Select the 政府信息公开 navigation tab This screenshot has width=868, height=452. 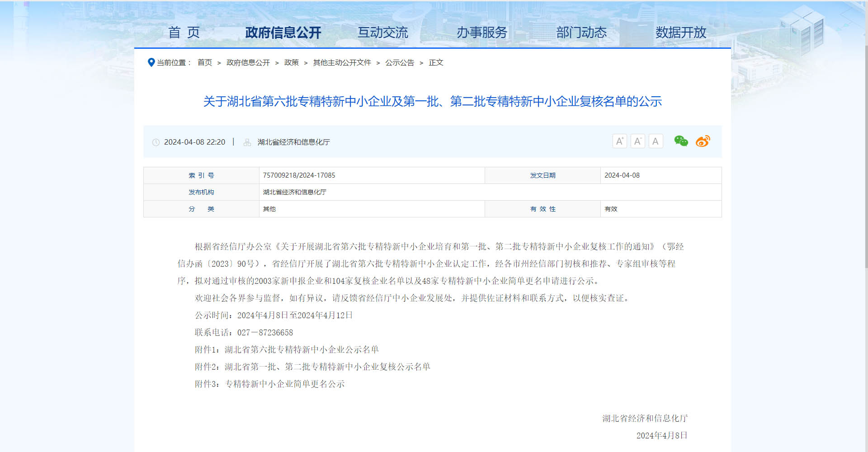tap(283, 33)
